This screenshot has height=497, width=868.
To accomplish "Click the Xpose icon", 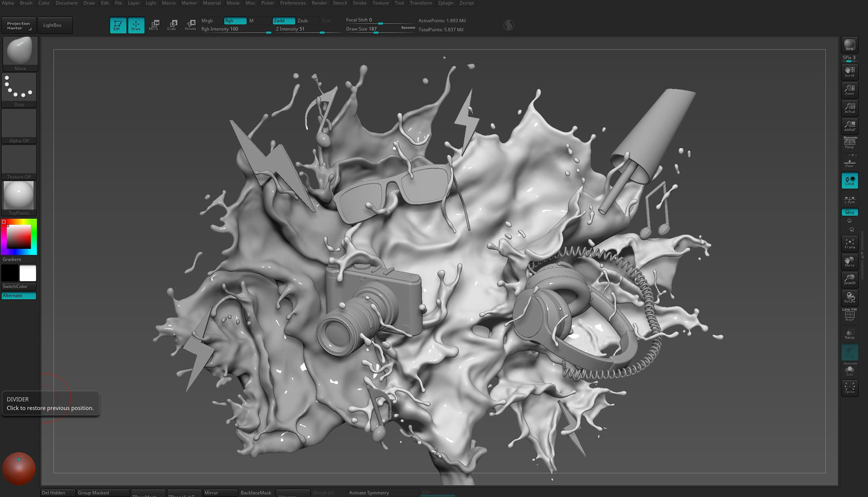I will coord(849,388).
